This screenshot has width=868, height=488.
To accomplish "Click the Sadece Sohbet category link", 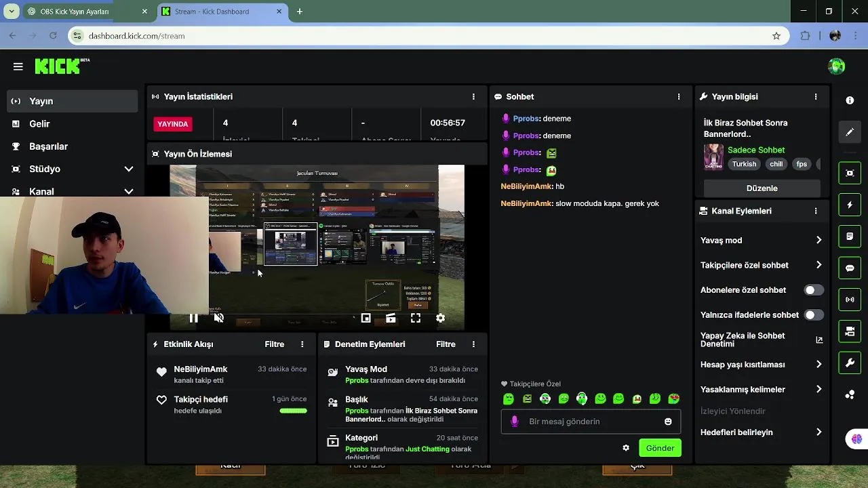I will tap(756, 150).
